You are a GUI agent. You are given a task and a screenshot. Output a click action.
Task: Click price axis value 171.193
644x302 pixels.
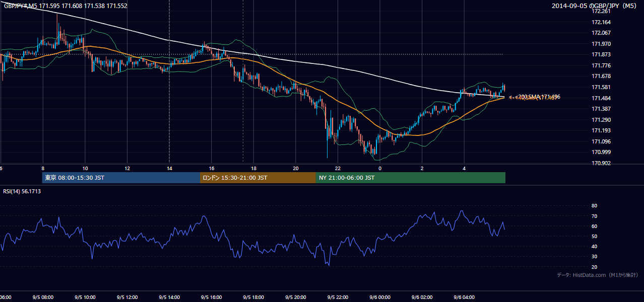pos(601,130)
